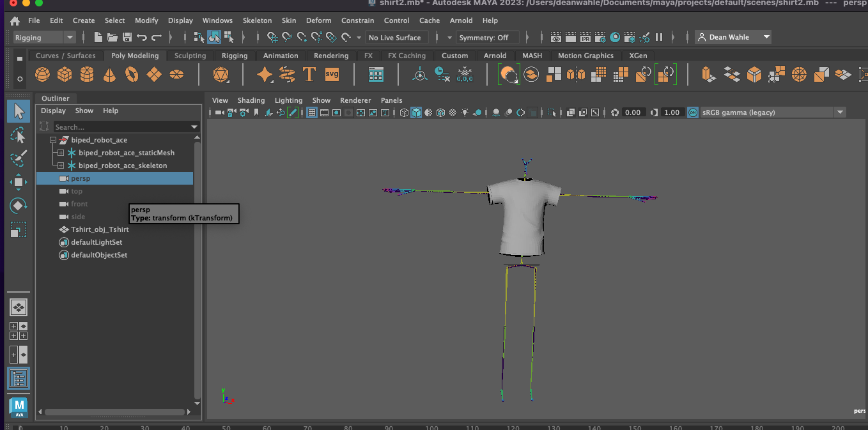Toggle viewport grid display

pyautogui.click(x=312, y=112)
